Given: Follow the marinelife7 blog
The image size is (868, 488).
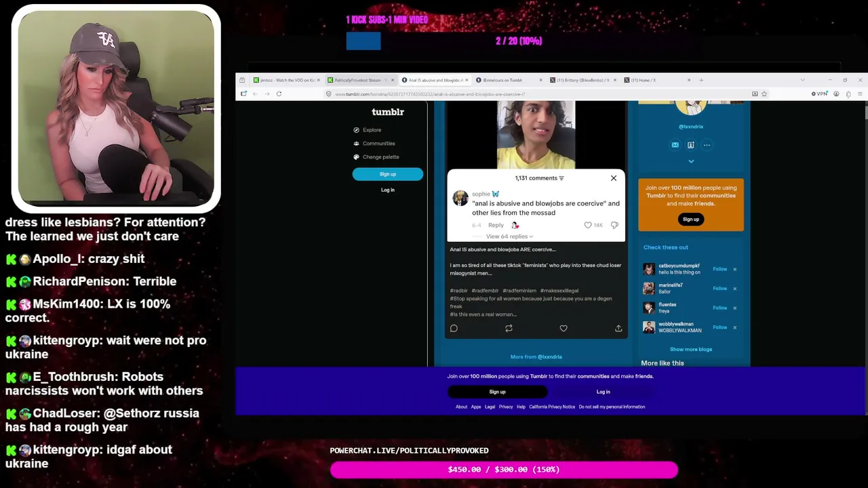Looking at the screenshot, I should click(719, 289).
